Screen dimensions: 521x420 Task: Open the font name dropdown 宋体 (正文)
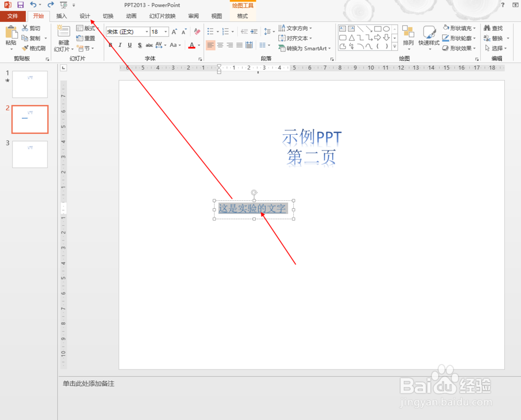[x=146, y=32]
